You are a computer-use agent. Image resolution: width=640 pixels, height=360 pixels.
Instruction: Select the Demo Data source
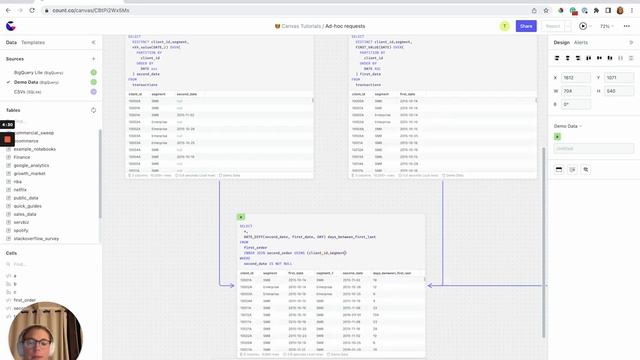tap(36, 82)
